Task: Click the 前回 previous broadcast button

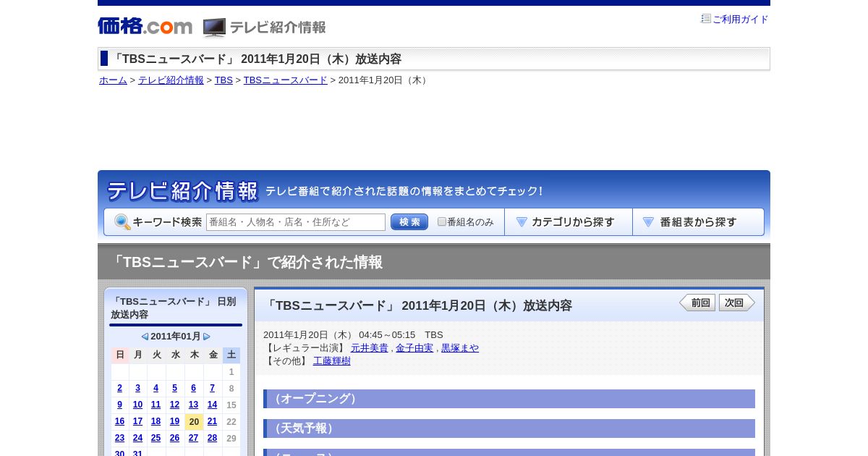Action: point(697,303)
